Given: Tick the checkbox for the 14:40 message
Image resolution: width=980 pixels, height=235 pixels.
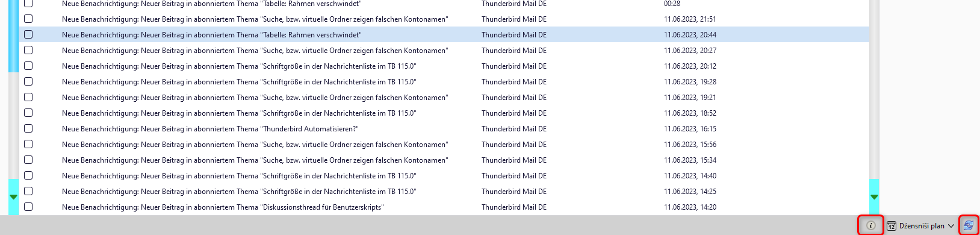Looking at the screenshot, I should click(28, 175).
